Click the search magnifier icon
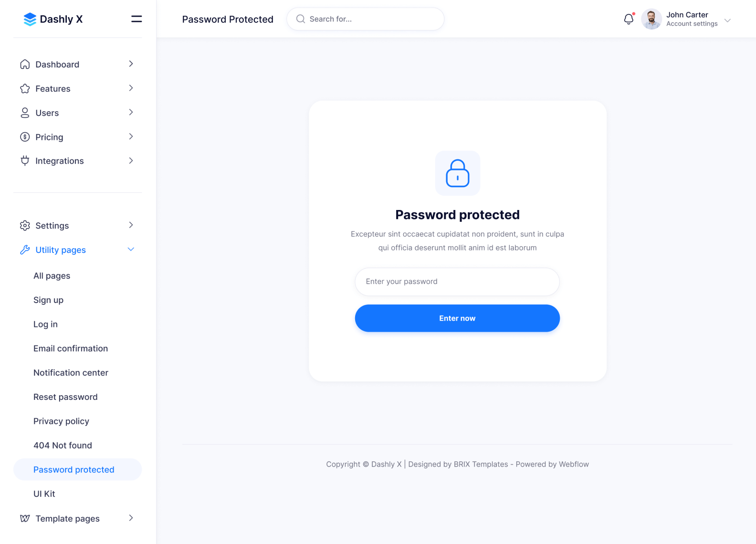The width and height of the screenshot is (756, 544). pos(301,19)
